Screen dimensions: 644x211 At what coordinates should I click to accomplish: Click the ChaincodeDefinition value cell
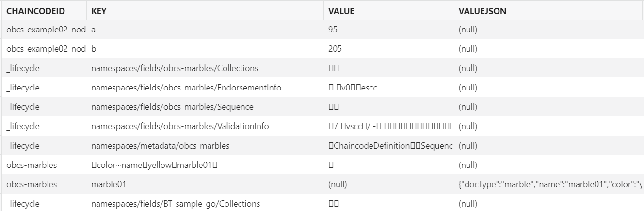390,146
